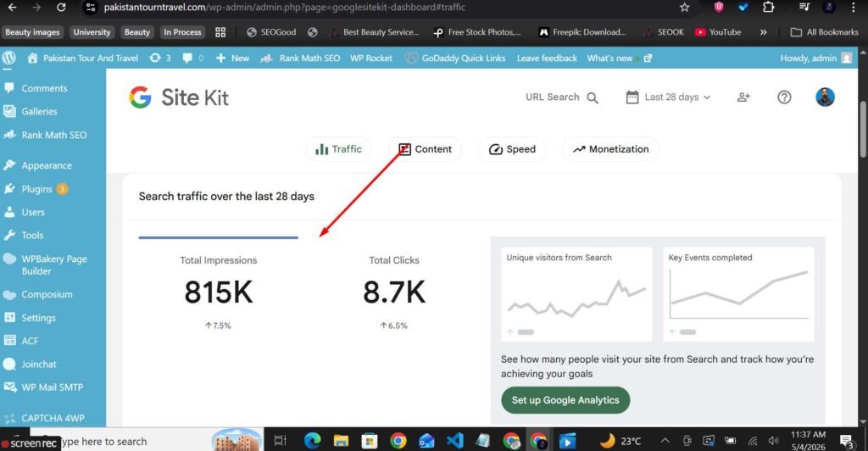
Task: Open Rank Math SEO sidebar menu
Action: [53, 135]
